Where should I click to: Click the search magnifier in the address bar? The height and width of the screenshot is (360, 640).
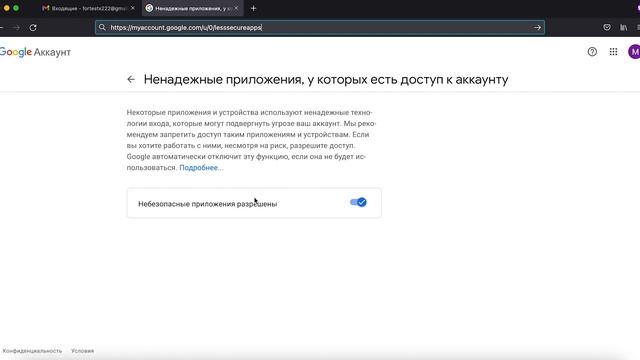(x=102, y=27)
